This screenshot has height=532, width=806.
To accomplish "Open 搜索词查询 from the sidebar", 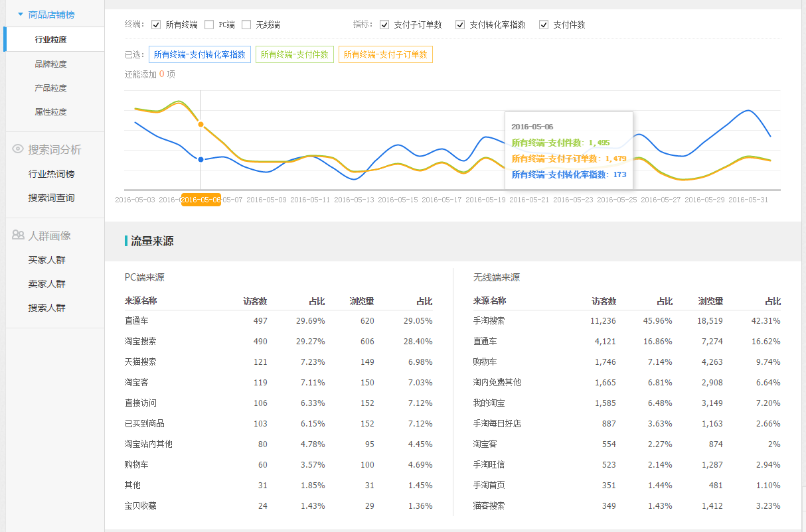I will point(51,198).
